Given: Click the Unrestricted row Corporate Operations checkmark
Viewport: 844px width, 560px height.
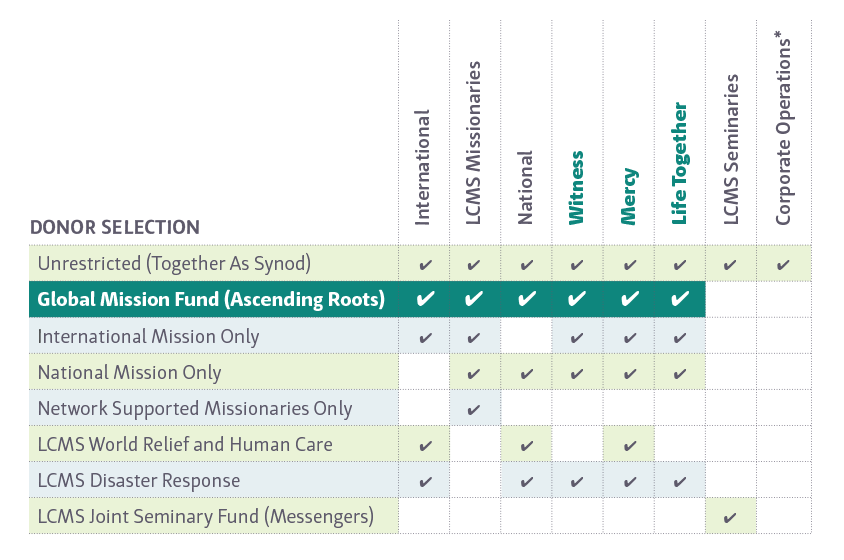Looking at the screenshot, I should point(783,265).
